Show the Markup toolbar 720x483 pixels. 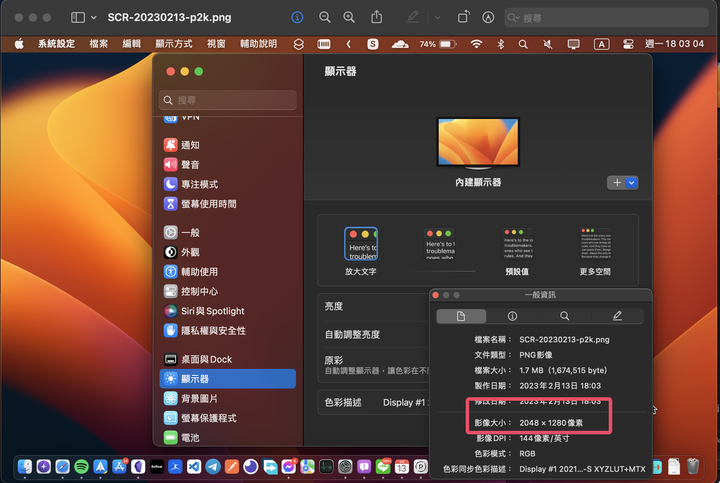pos(488,17)
